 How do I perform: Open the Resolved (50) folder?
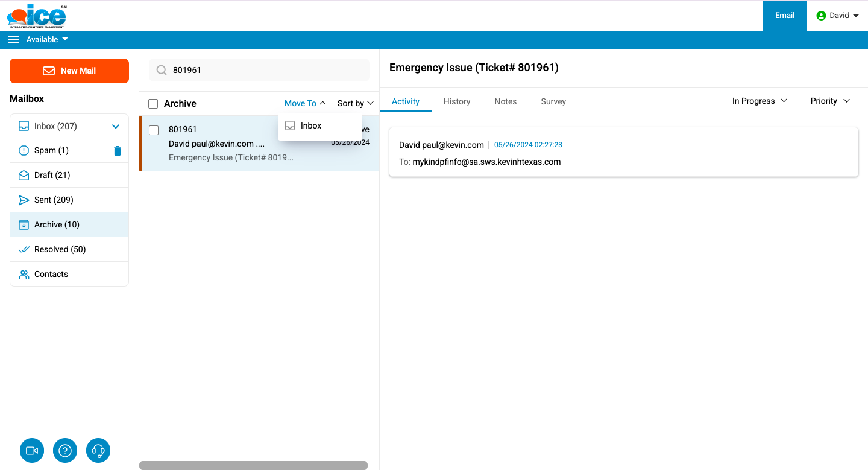click(x=60, y=250)
